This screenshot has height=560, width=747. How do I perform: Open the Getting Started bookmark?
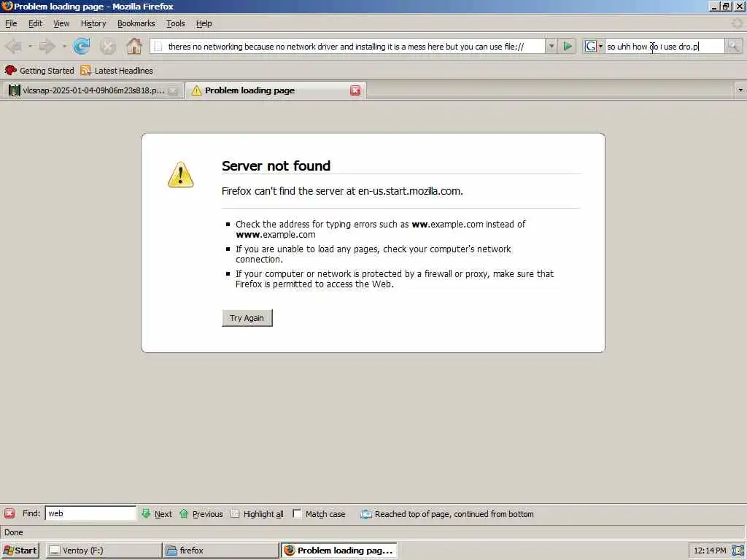point(39,71)
